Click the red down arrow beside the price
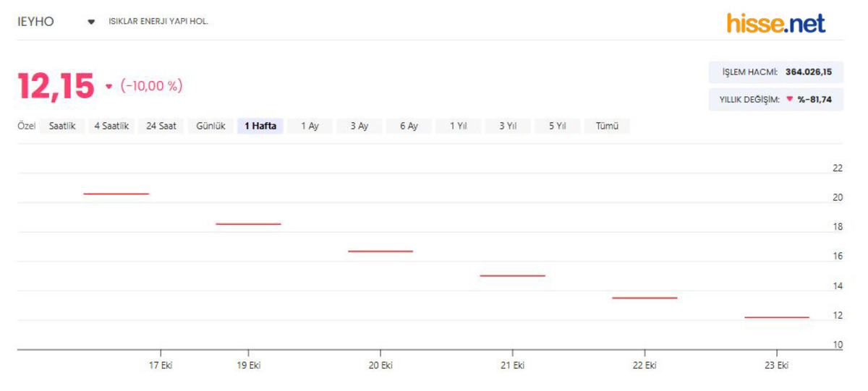This screenshot has height=391, width=868. 109,87
